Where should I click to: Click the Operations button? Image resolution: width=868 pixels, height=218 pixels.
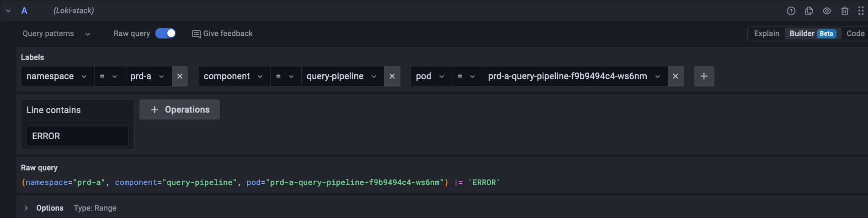[x=180, y=109]
